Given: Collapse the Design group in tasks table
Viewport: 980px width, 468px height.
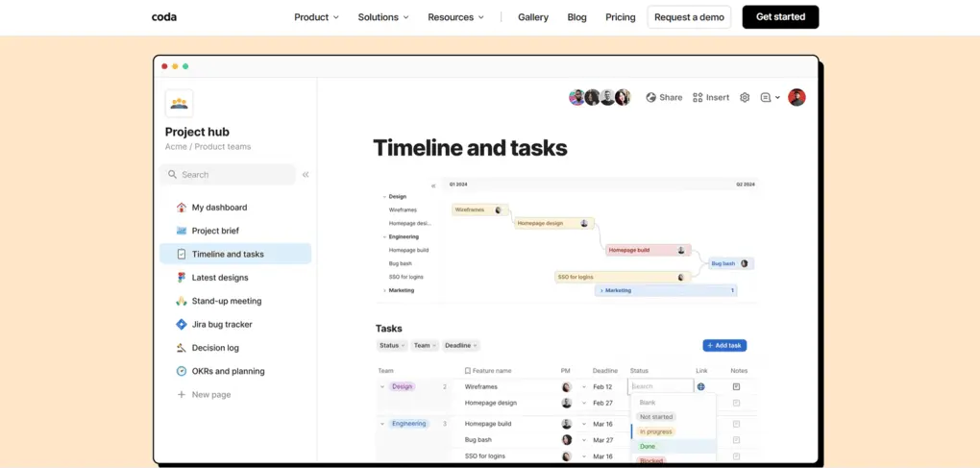Looking at the screenshot, I should [382, 386].
